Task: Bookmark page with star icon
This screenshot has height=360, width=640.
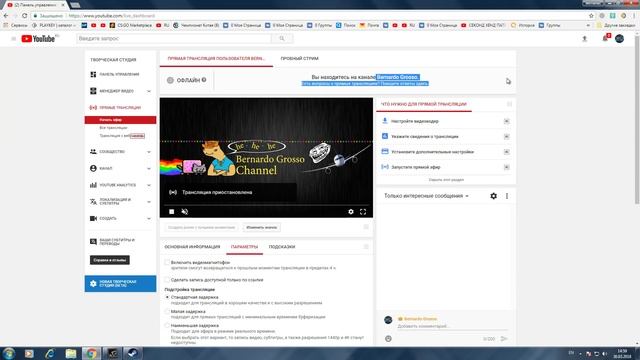Action: click(x=591, y=16)
